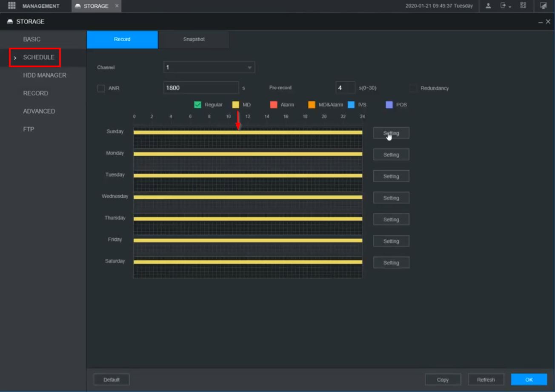Viewport: 555px width, 392px height.
Task: Click the Pre-record seconds input field
Action: pos(345,88)
